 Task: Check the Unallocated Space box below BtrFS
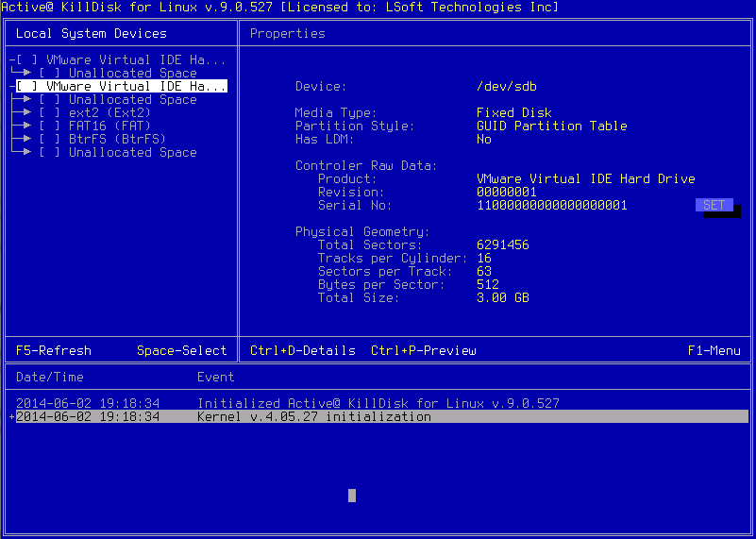click(50, 152)
